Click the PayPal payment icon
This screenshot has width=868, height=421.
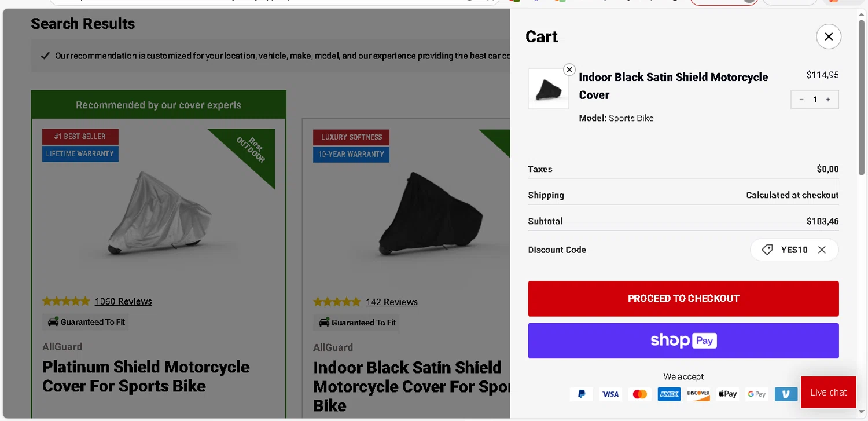coord(581,394)
